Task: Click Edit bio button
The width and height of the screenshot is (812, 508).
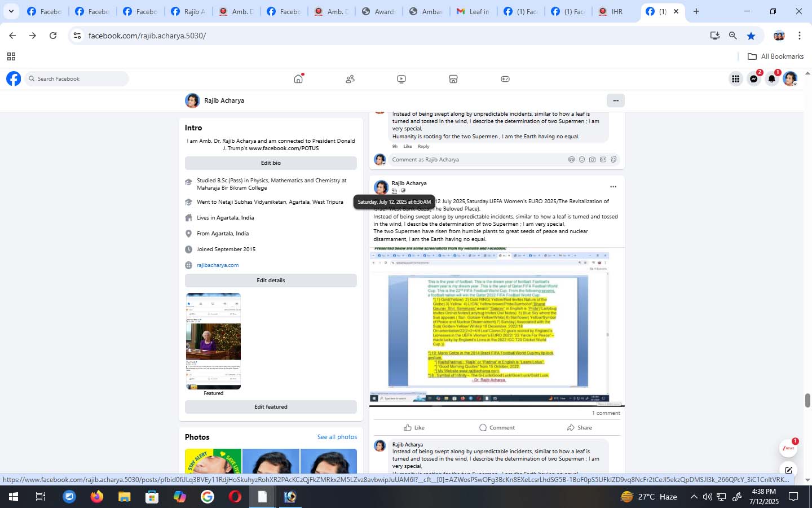Action: pos(271,163)
